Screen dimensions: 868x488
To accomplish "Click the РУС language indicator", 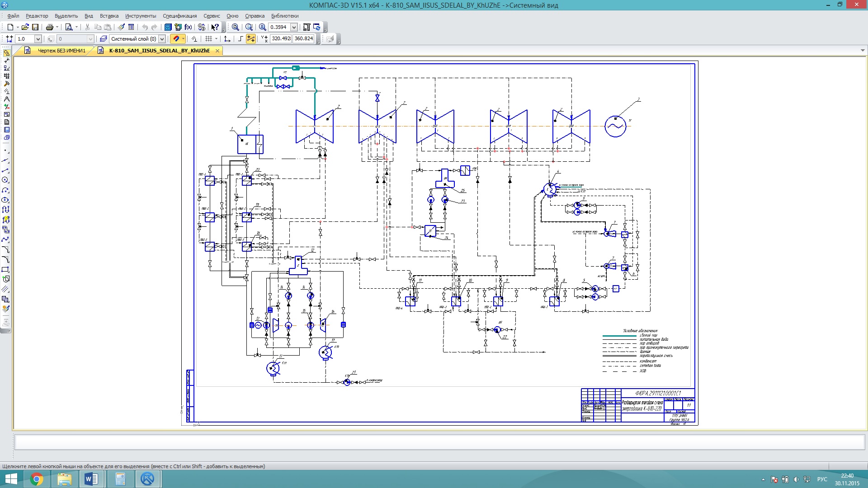I will 822,479.
